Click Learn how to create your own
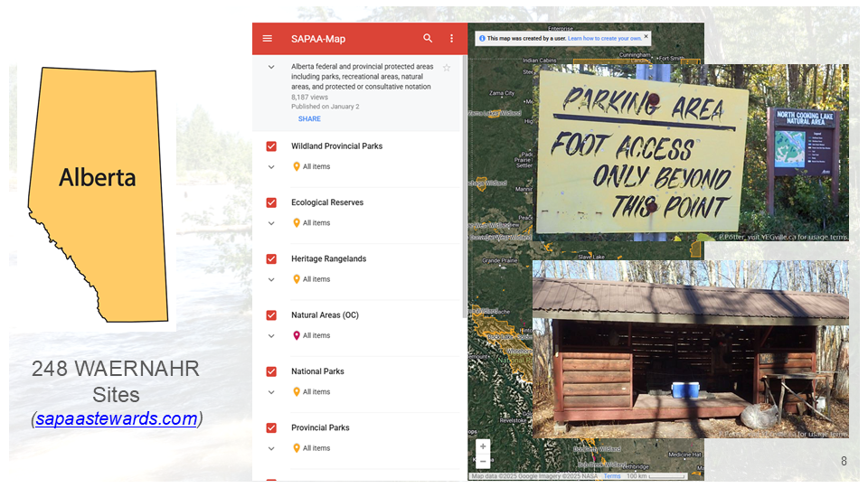868x488 pixels. click(604, 38)
